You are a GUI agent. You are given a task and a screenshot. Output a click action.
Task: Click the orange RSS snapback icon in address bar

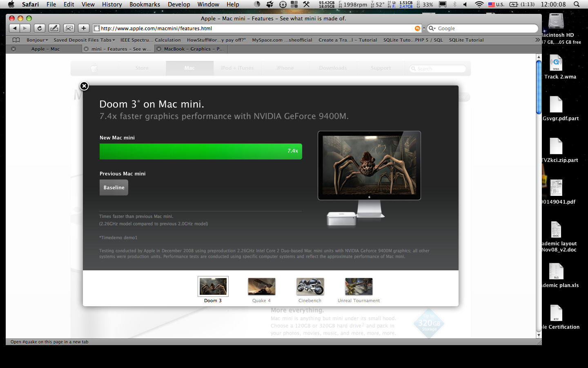click(x=417, y=28)
